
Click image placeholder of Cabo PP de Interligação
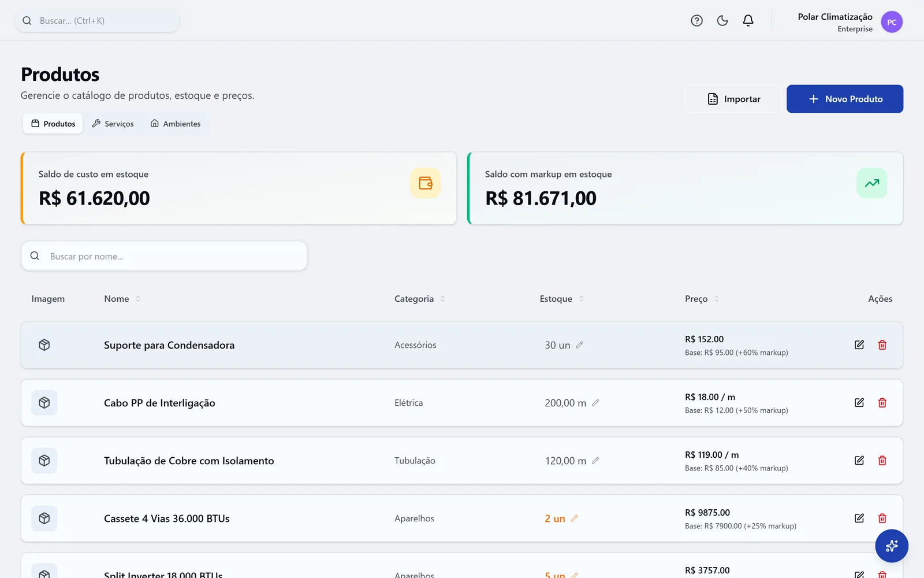point(44,403)
